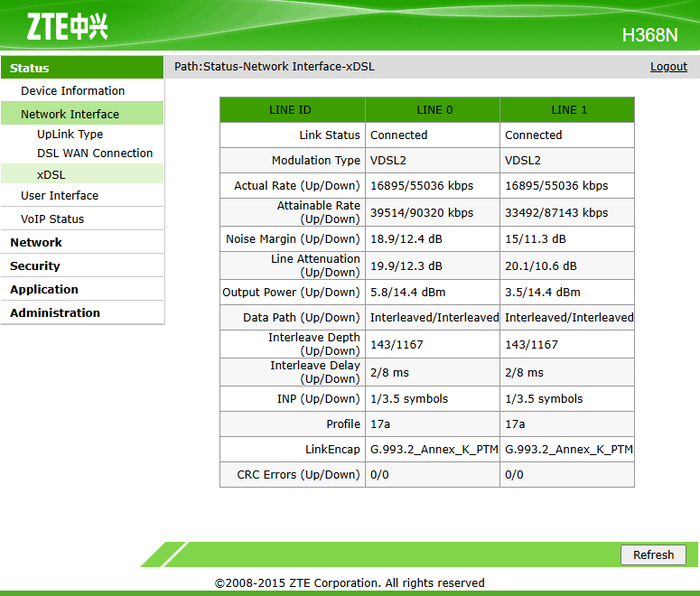Viewport: 700px width, 596px height.
Task: Click the 18.9/12.4 dB value
Action: pos(406,238)
